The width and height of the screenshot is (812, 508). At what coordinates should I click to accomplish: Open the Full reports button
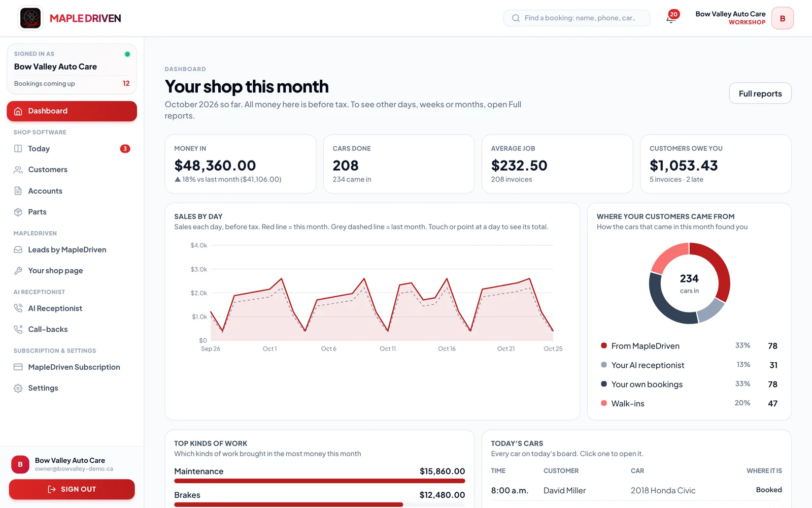click(x=760, y=93)
